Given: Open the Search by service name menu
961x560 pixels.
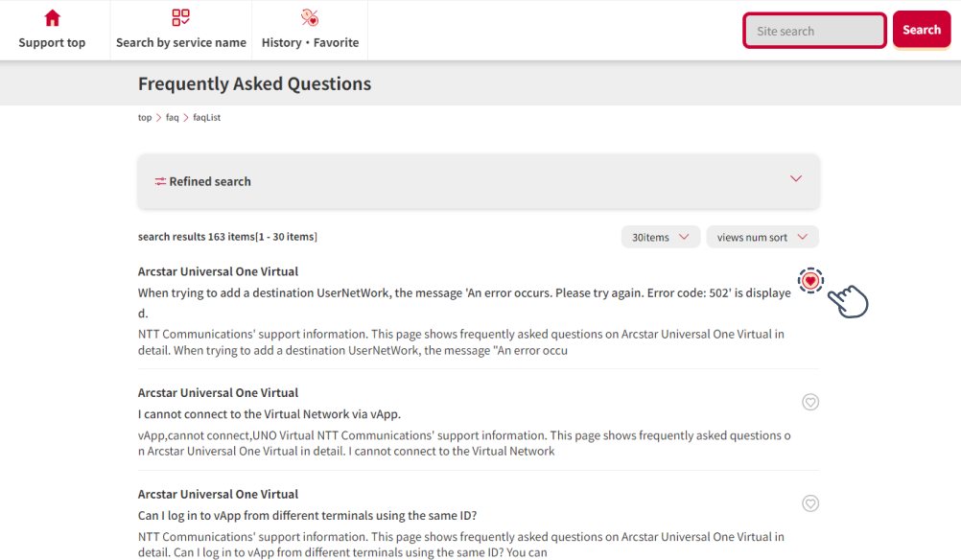Looking at the screenshot, I should [x=180, y=42].
